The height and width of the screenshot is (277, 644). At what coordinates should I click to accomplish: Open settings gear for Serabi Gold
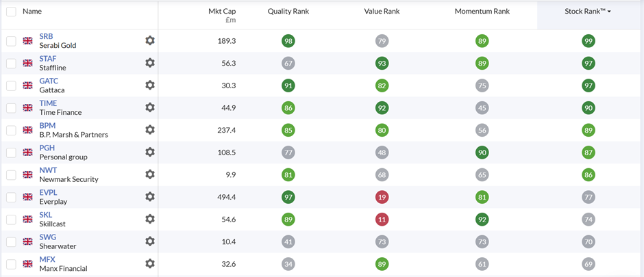click(x=150, y=41)
